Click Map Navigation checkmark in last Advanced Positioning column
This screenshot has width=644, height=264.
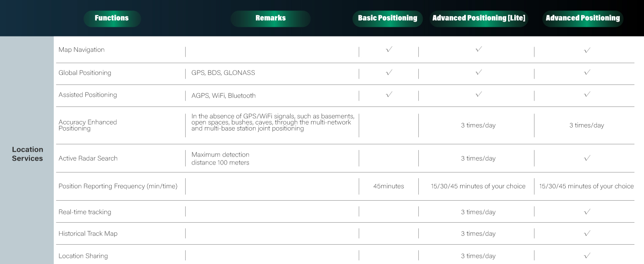click(x=587, y=51)
